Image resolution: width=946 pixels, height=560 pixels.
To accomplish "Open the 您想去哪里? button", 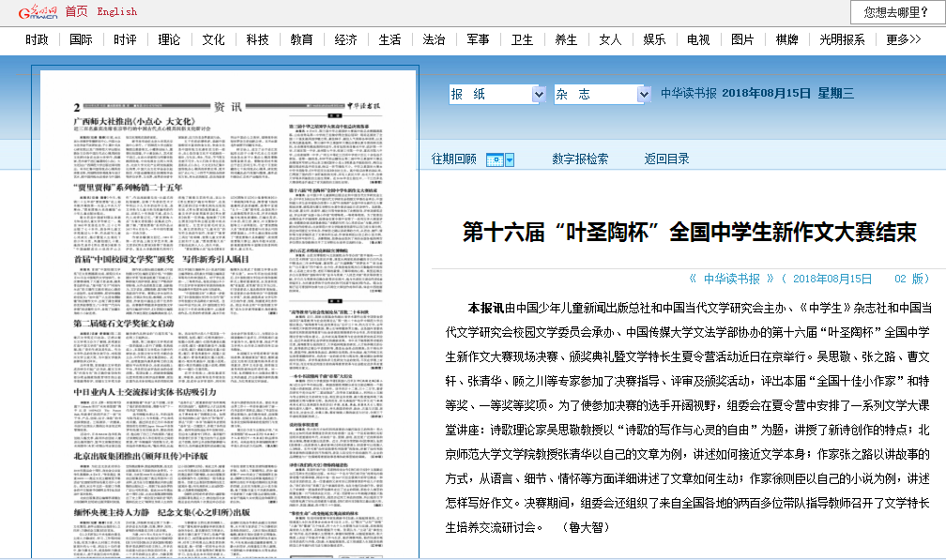I will 896,12.
